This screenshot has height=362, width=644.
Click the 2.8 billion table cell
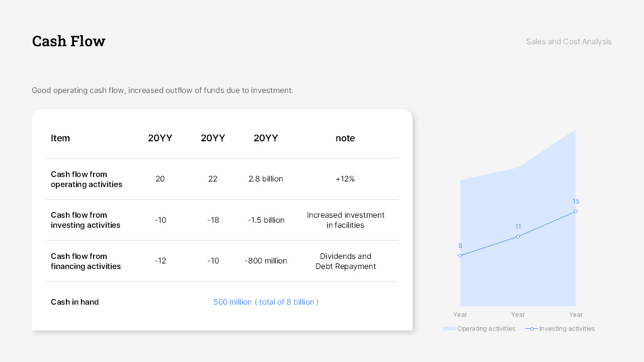(x=266, y=178)
